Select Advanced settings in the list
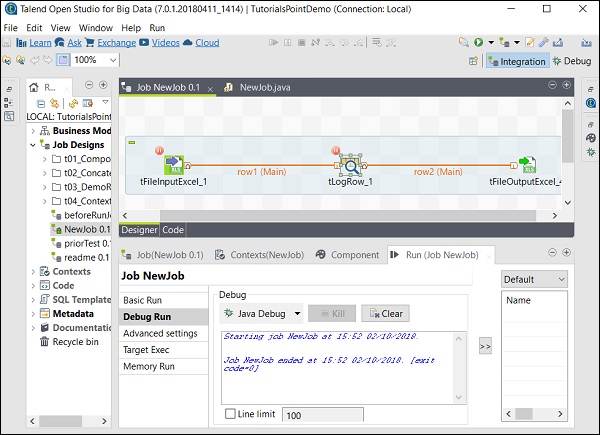 coord(163,333)
